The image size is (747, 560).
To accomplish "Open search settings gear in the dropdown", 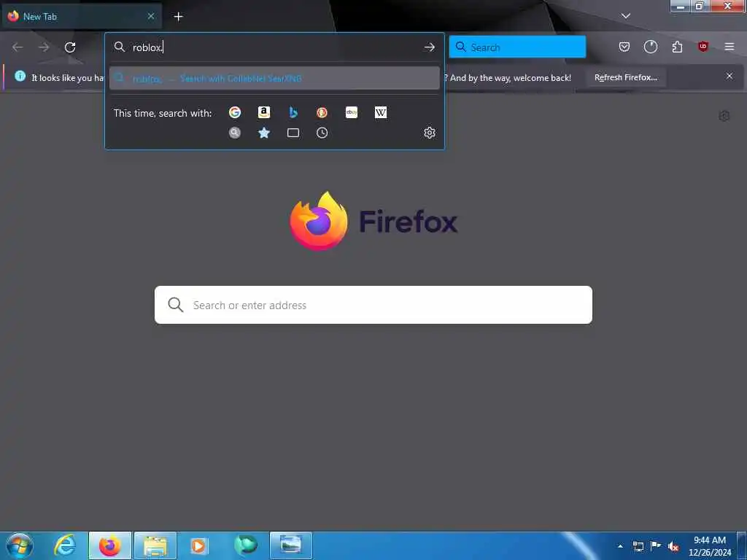I will pos(429,133).
